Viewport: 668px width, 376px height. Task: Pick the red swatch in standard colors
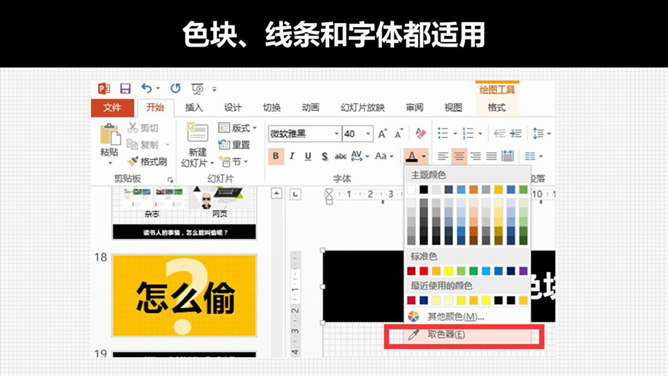[x=423, y=271]
